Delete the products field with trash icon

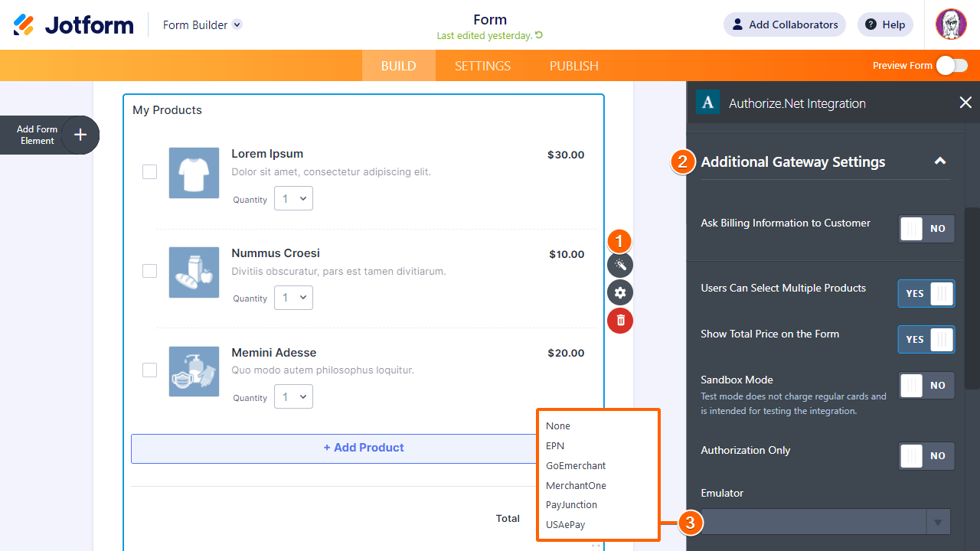coord(620,320)
